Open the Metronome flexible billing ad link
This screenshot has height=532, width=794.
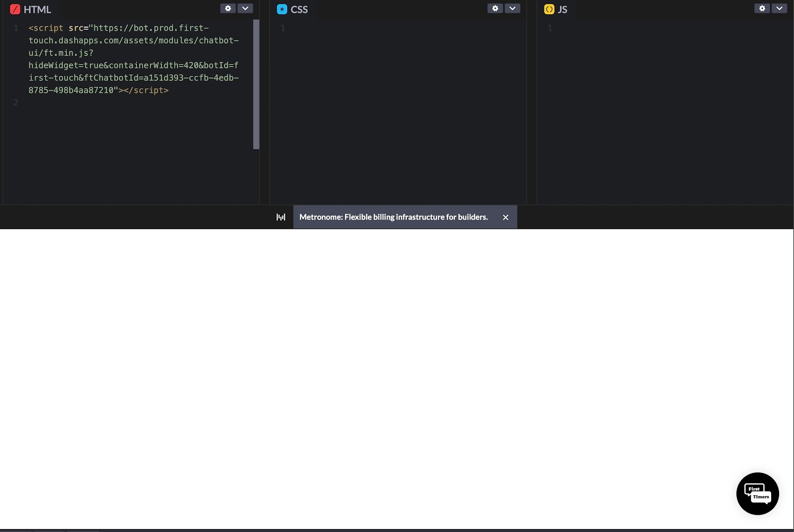point(394,217)
